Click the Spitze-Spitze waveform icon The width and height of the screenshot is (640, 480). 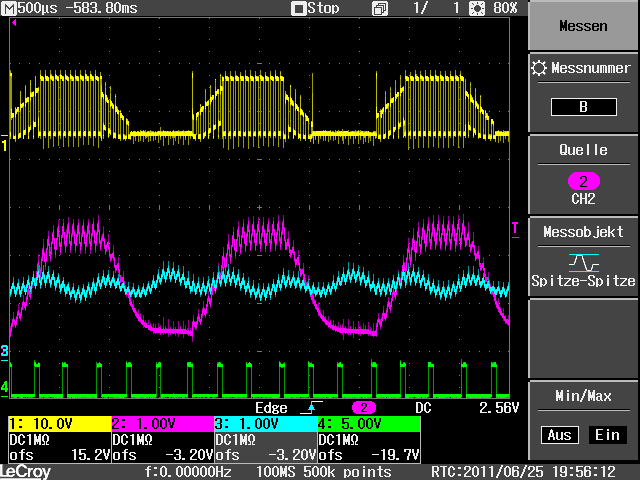[x=584, y=263]
